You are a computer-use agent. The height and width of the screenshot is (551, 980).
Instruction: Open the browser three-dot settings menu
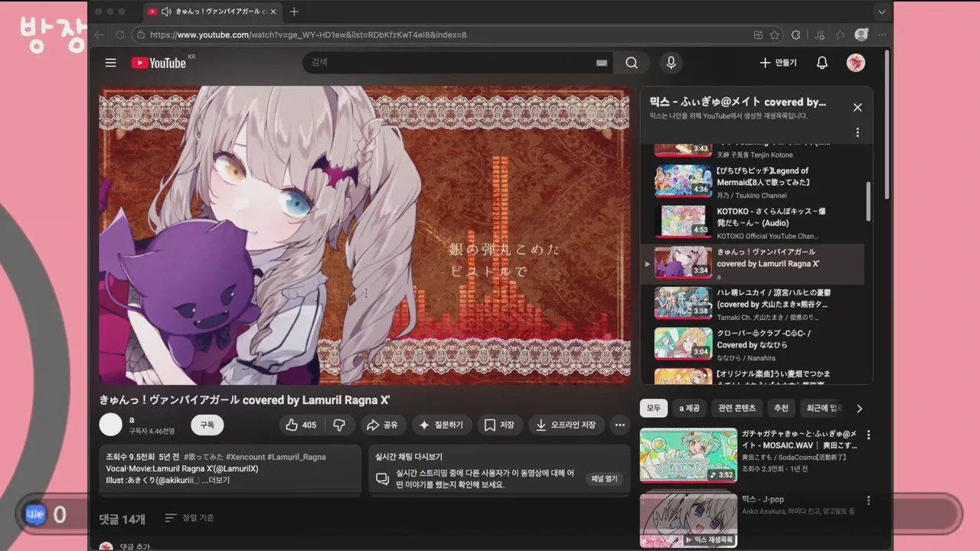tap(882, 34)
